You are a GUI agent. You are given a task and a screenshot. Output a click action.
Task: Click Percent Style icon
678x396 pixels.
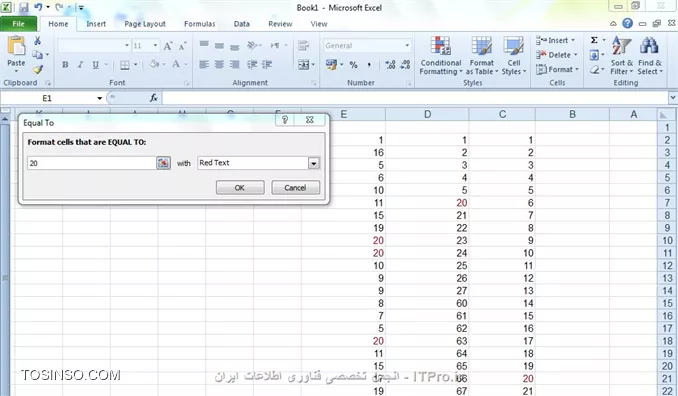pos(354,65)
